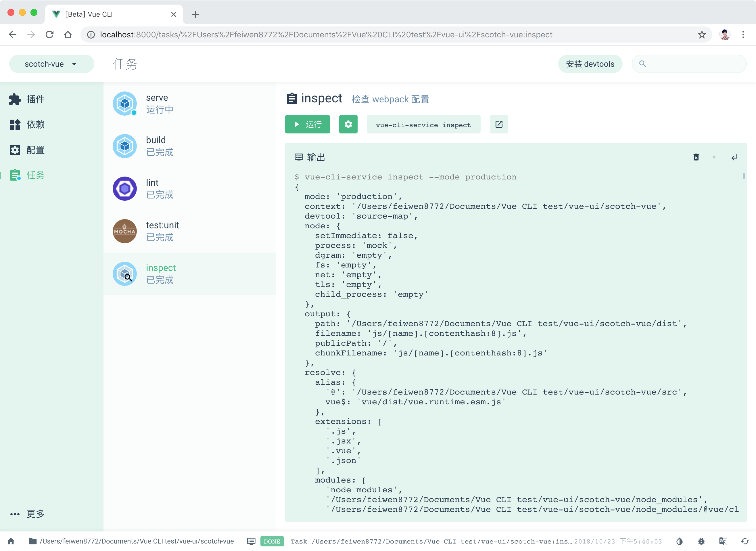This screenshot has width=756, height=551.
Task: Click the inspect magnifier webpack icon
Action: pyautogui.click(x=125, y=274)
